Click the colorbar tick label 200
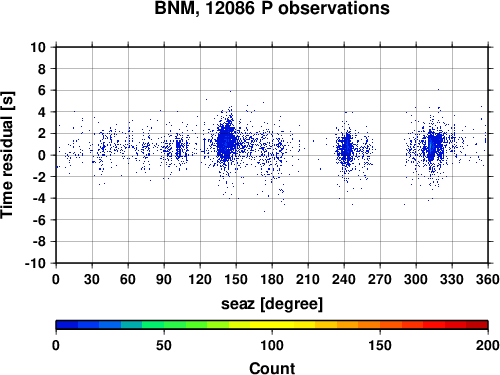500x375 pixels. 488,345
